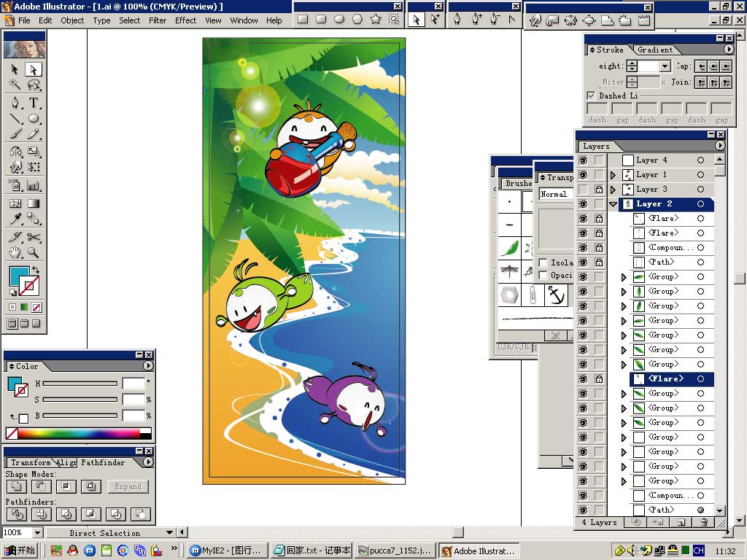Select the Mesh tool
This screenshot has width=747, height=560.
15,203
